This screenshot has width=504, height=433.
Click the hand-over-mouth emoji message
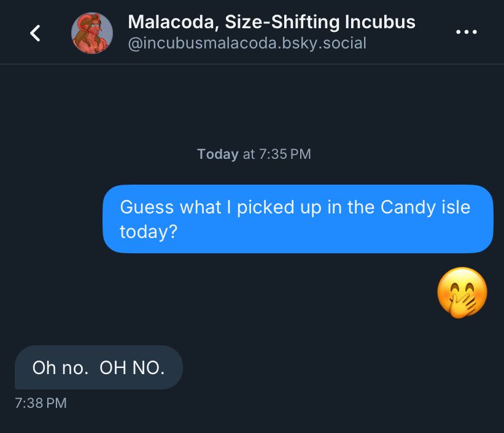click(x=462, y=293)
